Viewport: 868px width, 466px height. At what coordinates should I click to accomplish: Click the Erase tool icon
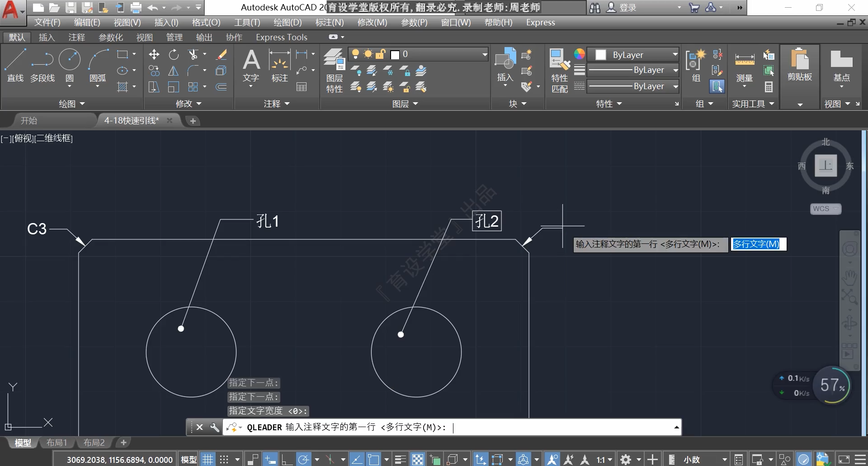pyautogui.click(x=222, y=55)
